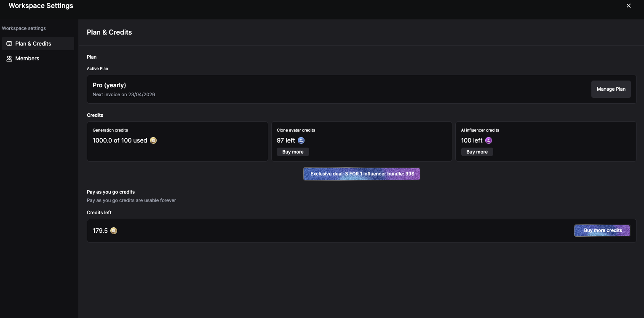This screenshot has height=318, width=644.
Task: Open the Exclusive deal influencer bundle offer
Action: (362, 174)
